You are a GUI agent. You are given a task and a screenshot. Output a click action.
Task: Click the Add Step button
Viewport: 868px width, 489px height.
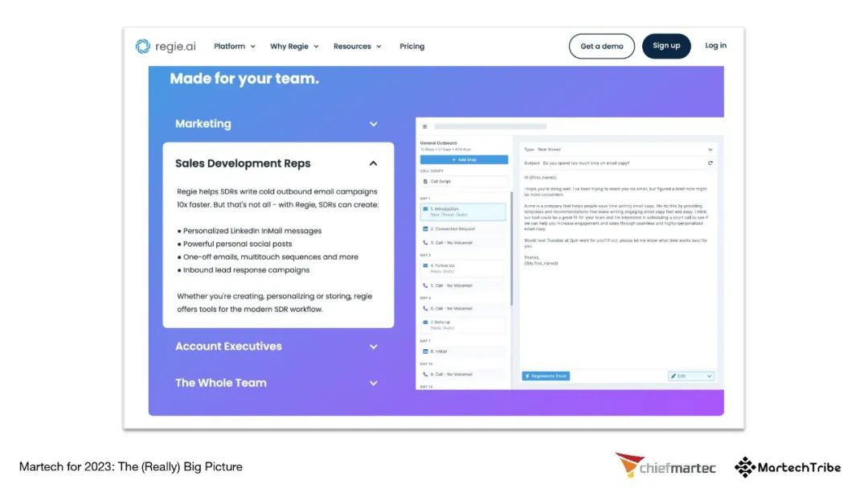[x=464, y=159]
